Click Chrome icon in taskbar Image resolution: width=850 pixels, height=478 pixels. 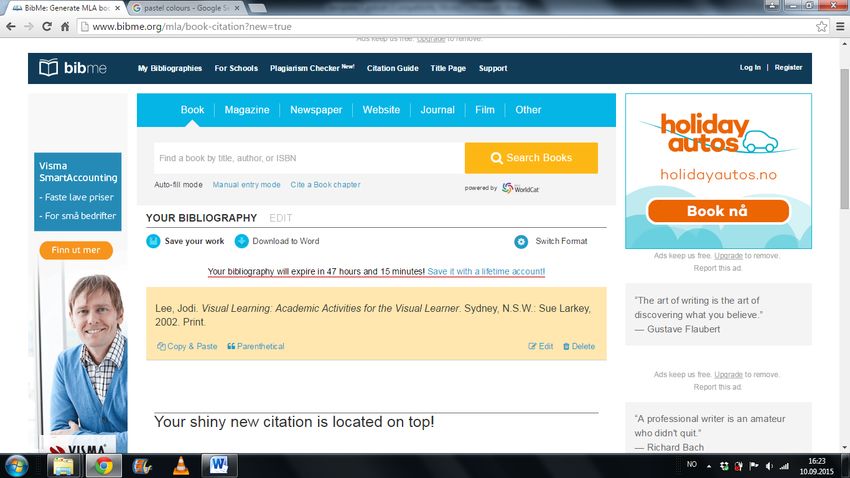coord(104,466)
